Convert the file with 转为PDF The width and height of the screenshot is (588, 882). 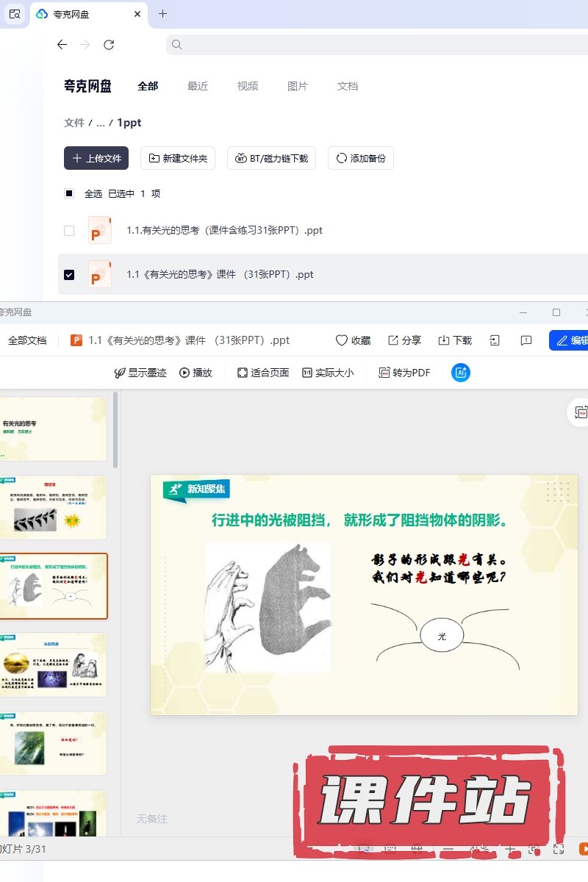tap(404, 373)
